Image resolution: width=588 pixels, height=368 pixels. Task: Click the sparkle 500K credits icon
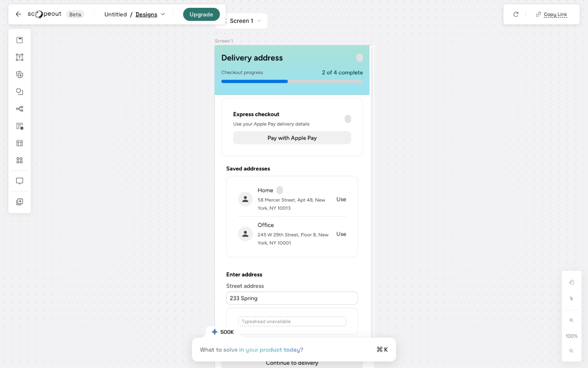(215, 332)
